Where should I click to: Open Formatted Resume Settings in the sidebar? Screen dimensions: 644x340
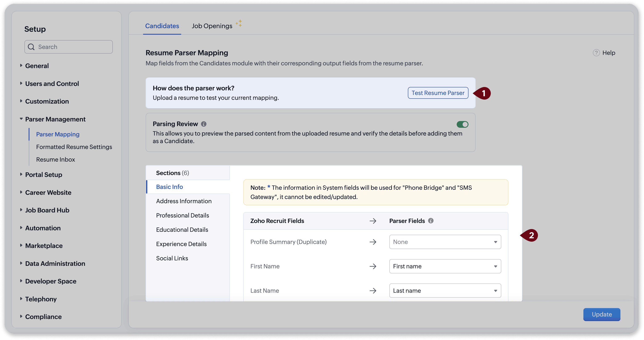74,147
